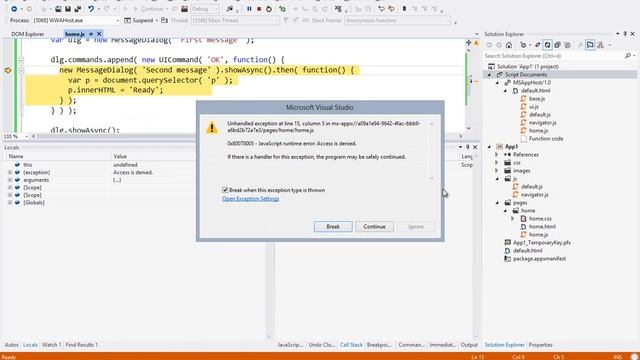640x360 pixels.
Task: Select the home.js editor tab
Action: tap(75, 34)
